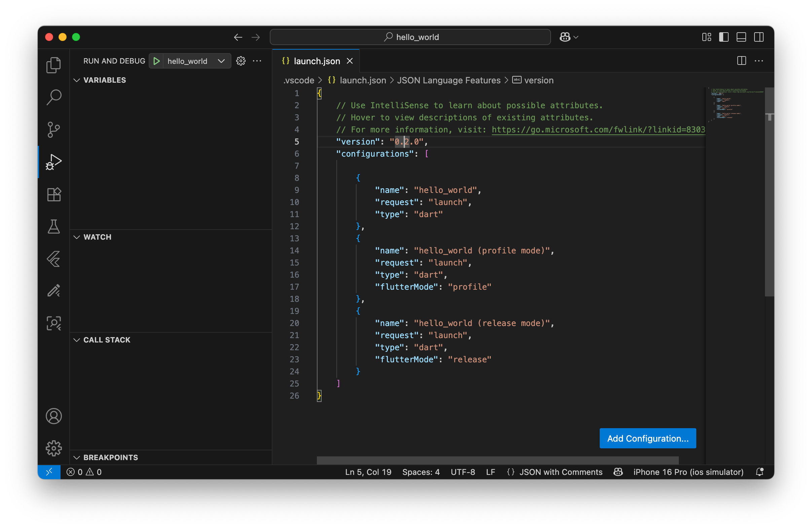Open the Flutter sidebar view
This screenshot has width=812, height=529.
coord(53,259)
